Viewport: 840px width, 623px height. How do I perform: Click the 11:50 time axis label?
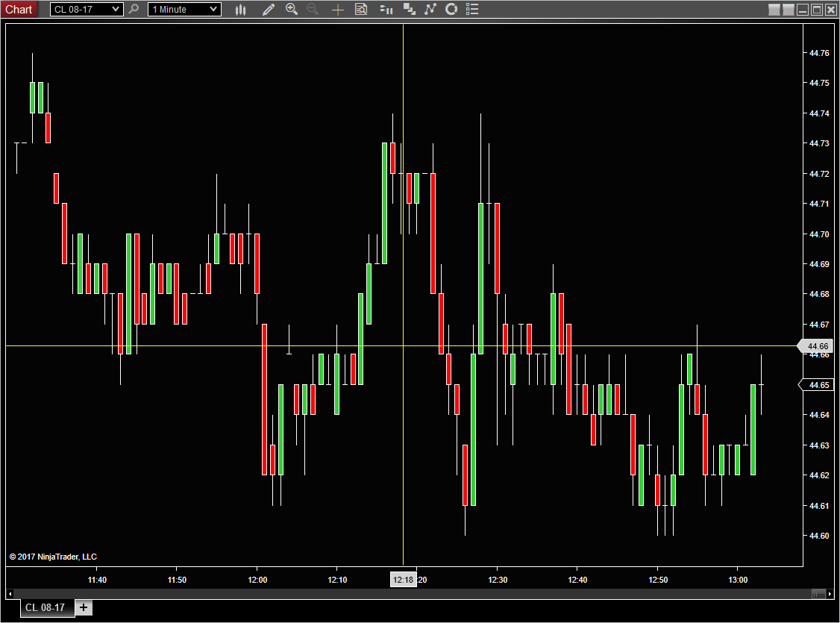pos(177,580)
